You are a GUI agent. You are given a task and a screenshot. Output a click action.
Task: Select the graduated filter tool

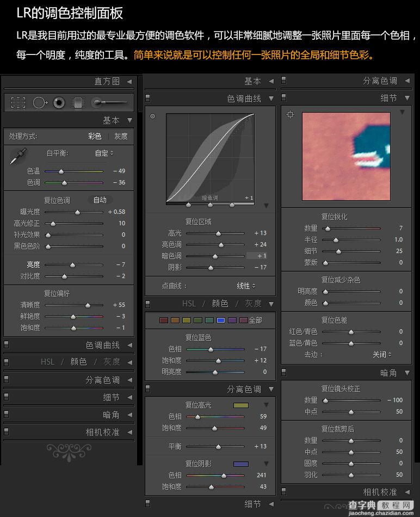[x=78, y=102]
